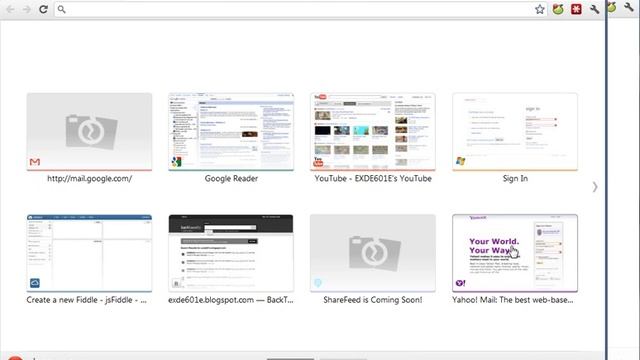Click the 'Google Reader' title
The image size is (640, 360).
click(x=231, y=178)
